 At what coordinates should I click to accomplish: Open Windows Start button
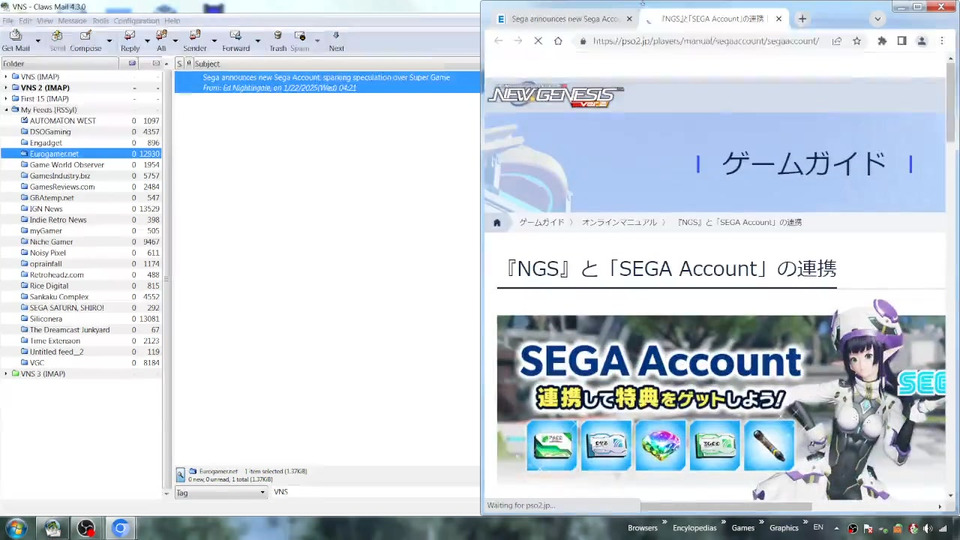15,528
